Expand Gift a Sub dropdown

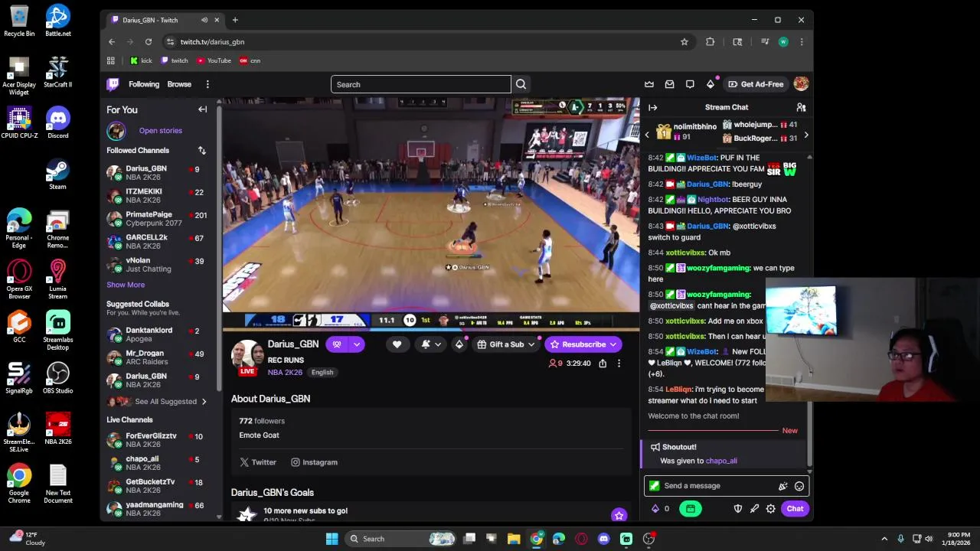tap(531, 344)
